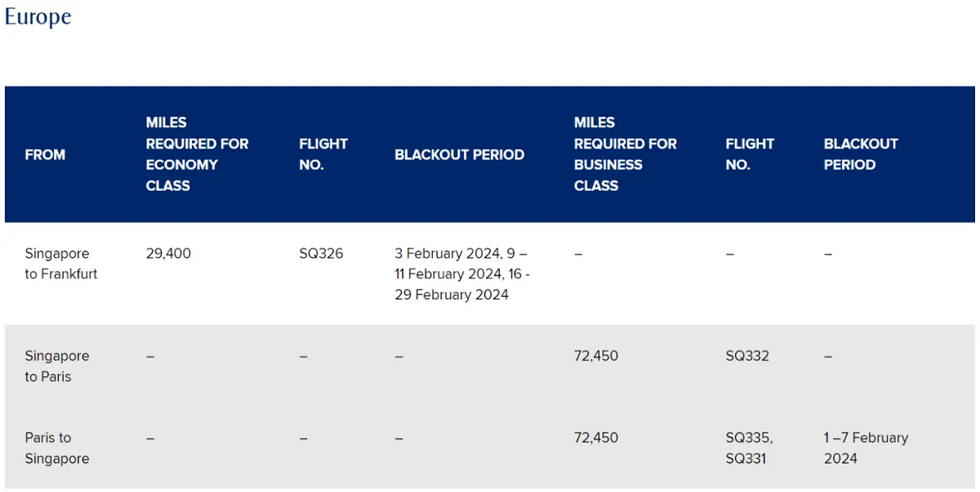Image resolution: width=980 pixels, height=492 pixels.
Task: Select the Paris to Singapore row label
Action: click(x=57, y=448)
